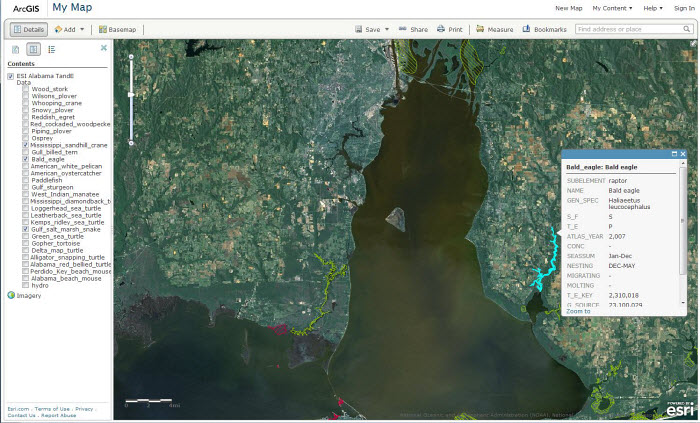Viewport: 700px width, 423px height.
Task: Click the Save icon
Action: (358, 29)
